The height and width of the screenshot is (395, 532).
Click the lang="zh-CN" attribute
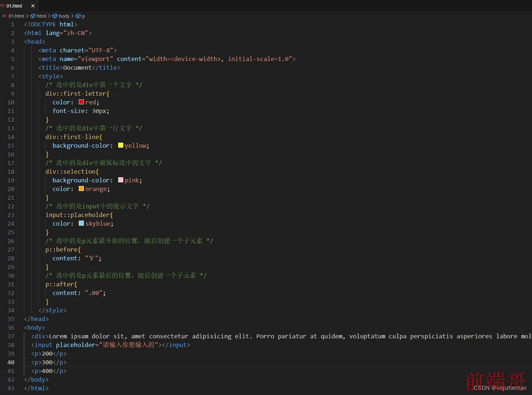pyautogui.click(x=67, y=33)
